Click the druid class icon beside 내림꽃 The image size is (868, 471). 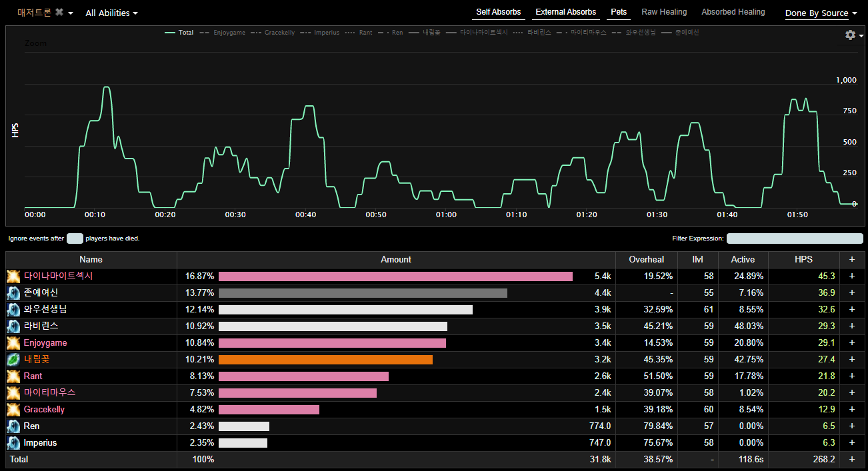(13, 360)
